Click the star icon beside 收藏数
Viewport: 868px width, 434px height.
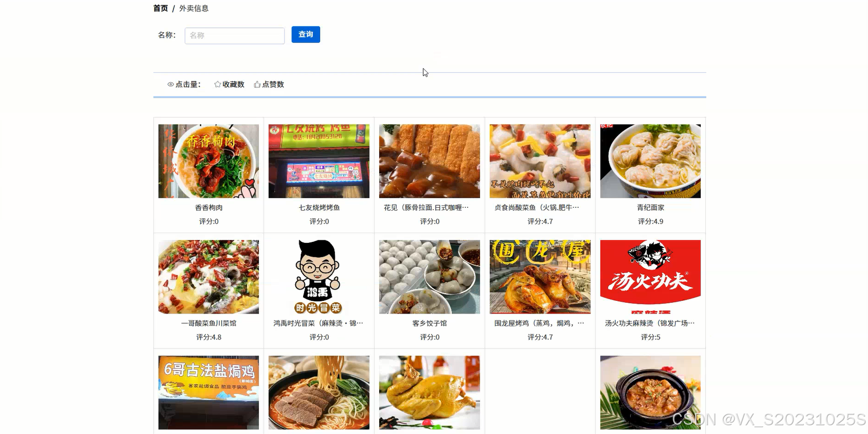click(x=217, y=84)
